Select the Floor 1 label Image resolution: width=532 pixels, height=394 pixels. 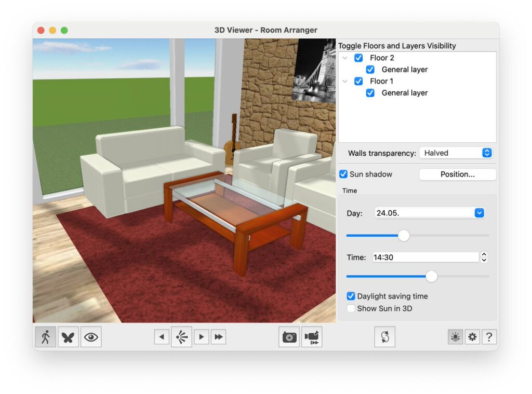[382, 81]
